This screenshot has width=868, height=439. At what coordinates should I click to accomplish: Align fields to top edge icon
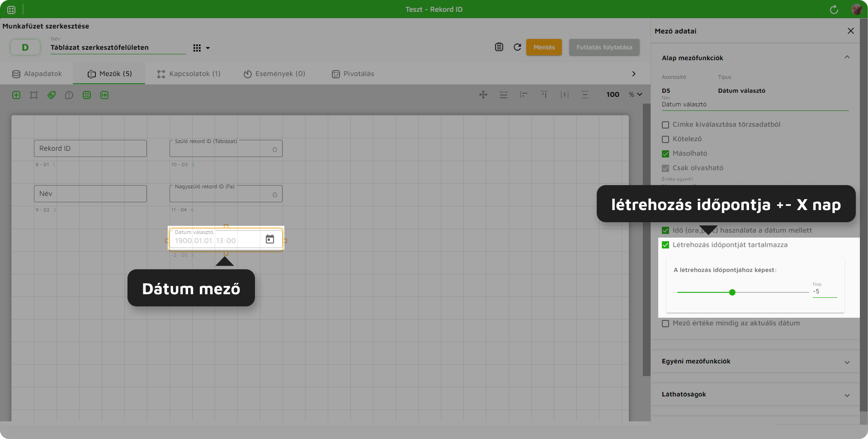point(544,95)
